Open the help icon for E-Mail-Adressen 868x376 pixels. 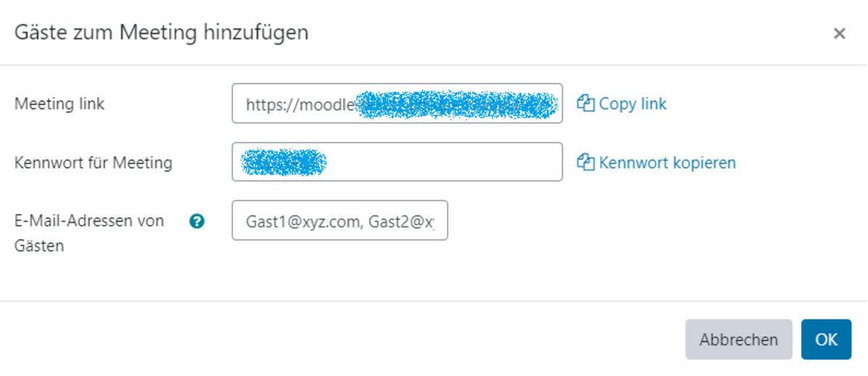coord(196,221)
